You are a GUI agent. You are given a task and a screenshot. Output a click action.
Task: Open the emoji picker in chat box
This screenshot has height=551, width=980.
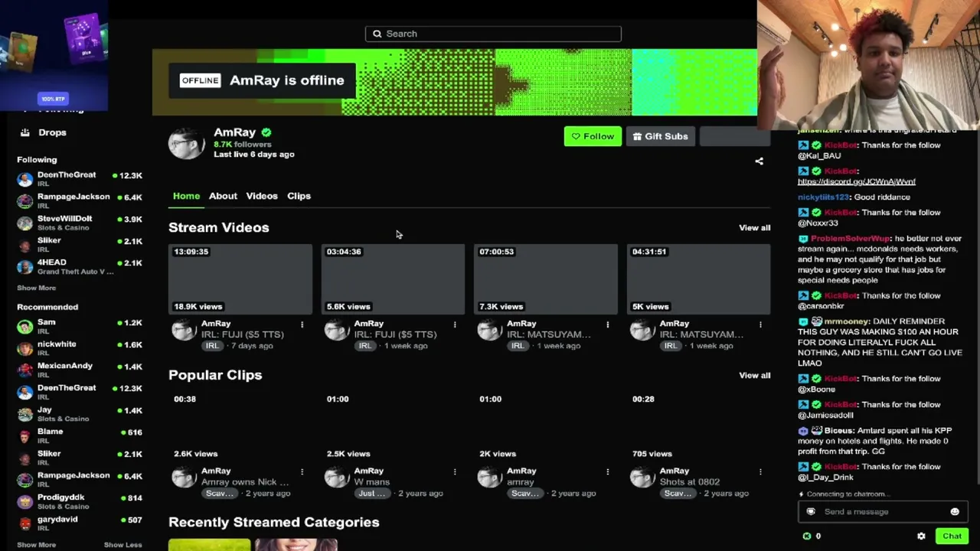(954, 512)
